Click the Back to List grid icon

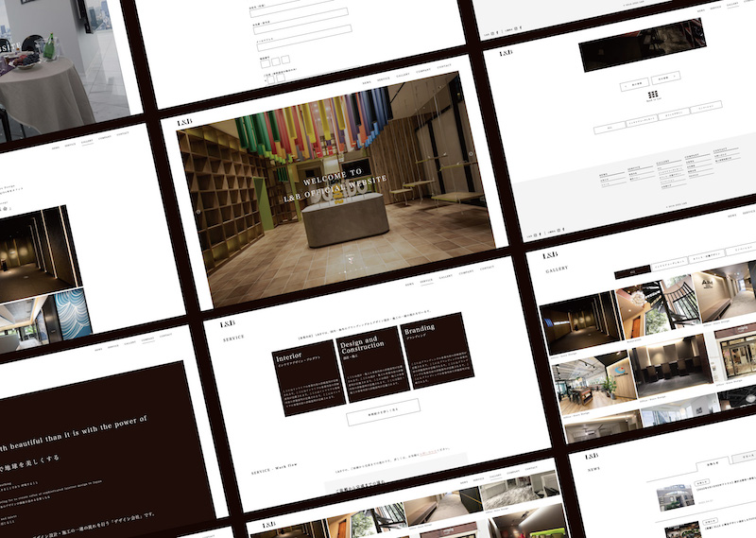click(x=652, y=96)
